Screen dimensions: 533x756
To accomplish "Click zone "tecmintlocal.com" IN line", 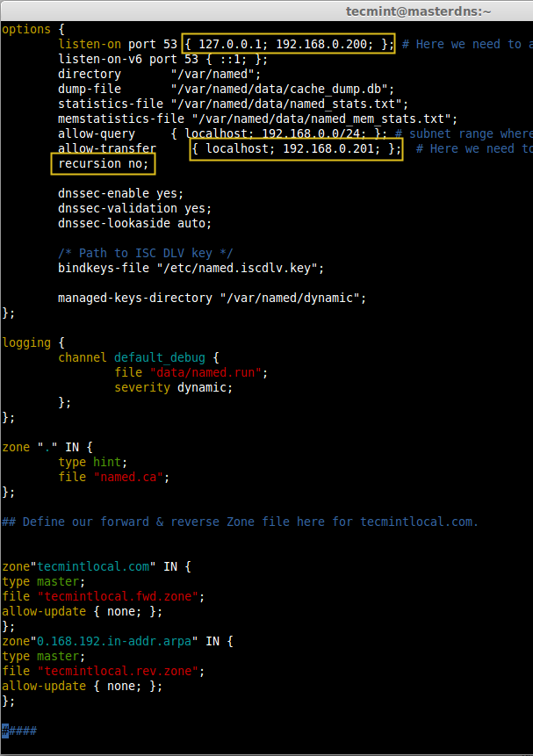I will click(x=97, y=567).
